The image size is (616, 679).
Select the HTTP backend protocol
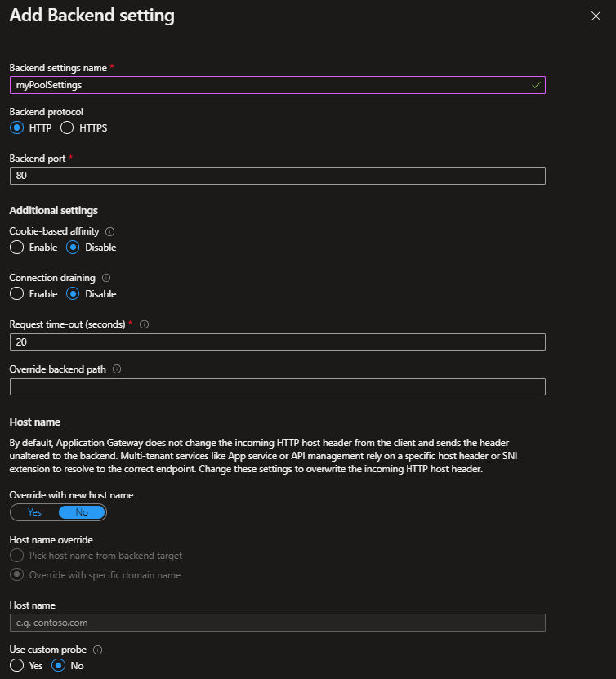pyautogui.click(x=17, y=127)
